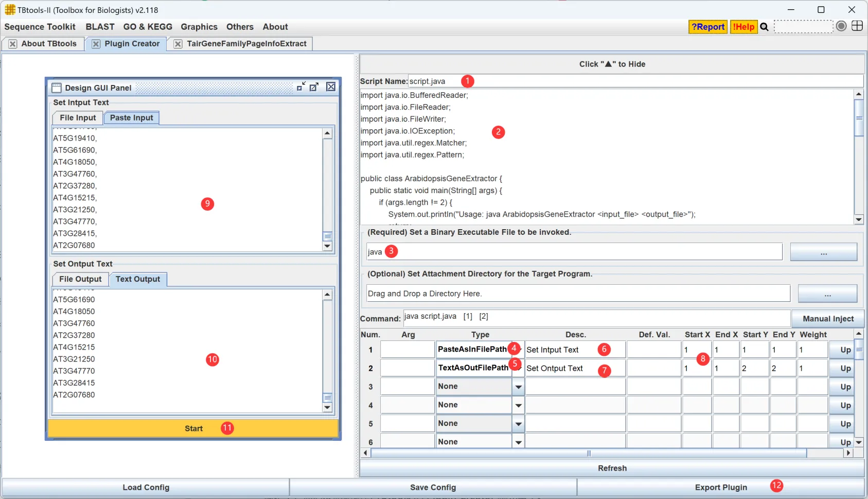Screen dimensions: 868x499
Task: Switch to File Input tab
Action: click(x=78, y=118)
